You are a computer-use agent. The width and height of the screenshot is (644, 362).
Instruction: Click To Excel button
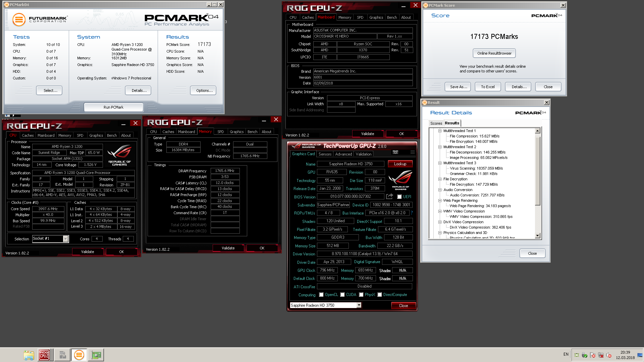click(488, 87)
